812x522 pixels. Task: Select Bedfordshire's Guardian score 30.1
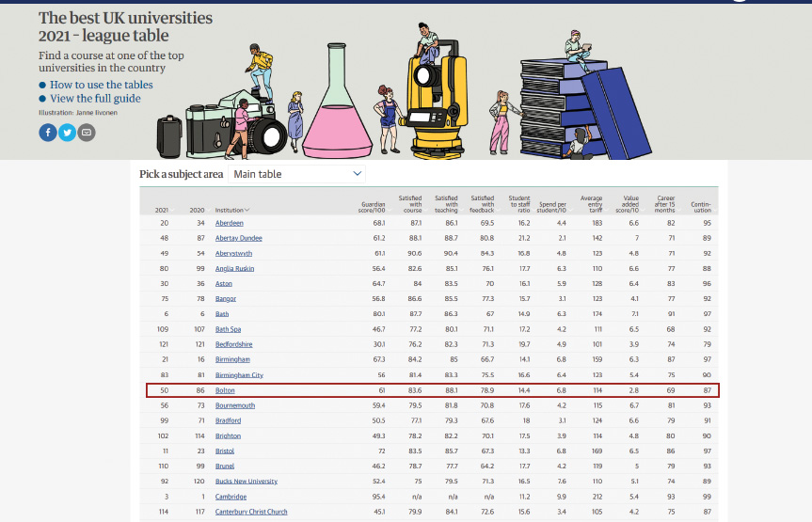(379, 344)
